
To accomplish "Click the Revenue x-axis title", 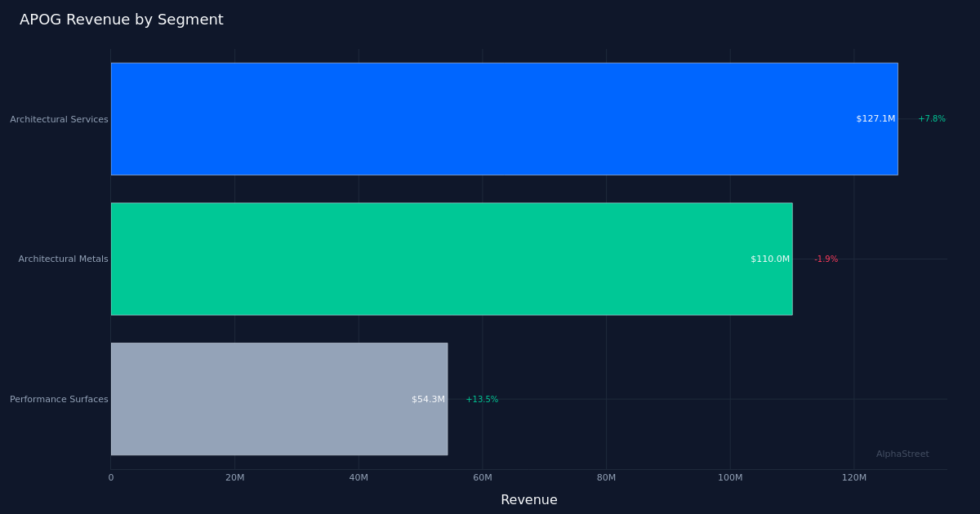I will tap(529, 500).
